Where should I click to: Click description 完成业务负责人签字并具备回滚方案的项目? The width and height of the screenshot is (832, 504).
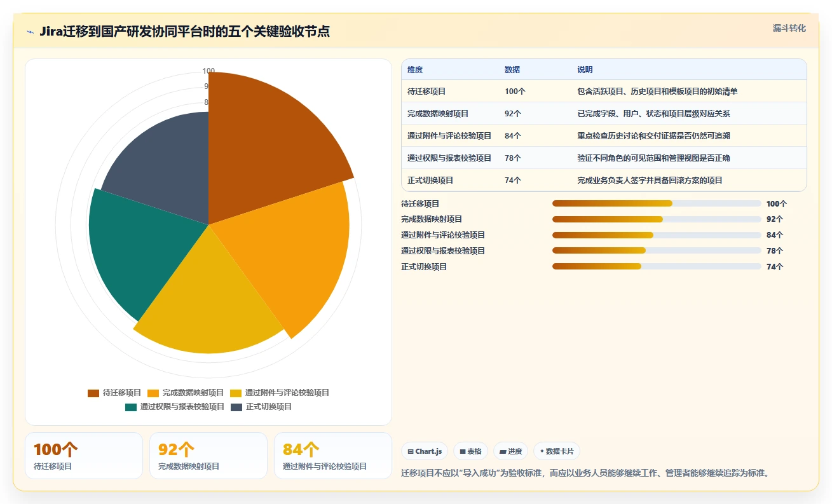point(650,180)
